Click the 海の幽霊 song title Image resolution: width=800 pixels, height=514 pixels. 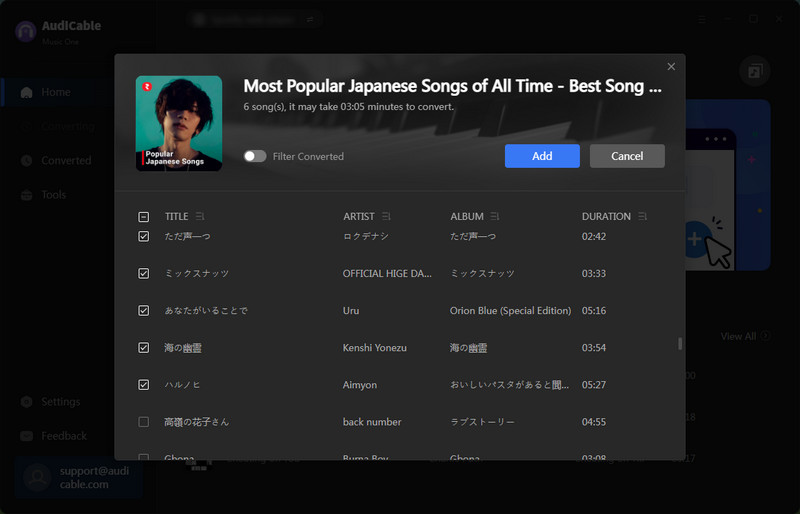[x=183, y=348]
